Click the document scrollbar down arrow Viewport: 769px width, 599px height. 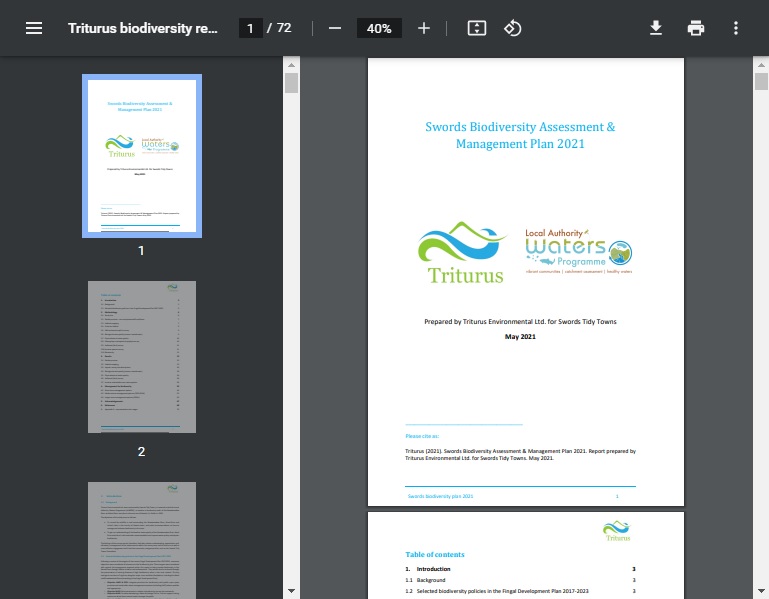point(759,590)
